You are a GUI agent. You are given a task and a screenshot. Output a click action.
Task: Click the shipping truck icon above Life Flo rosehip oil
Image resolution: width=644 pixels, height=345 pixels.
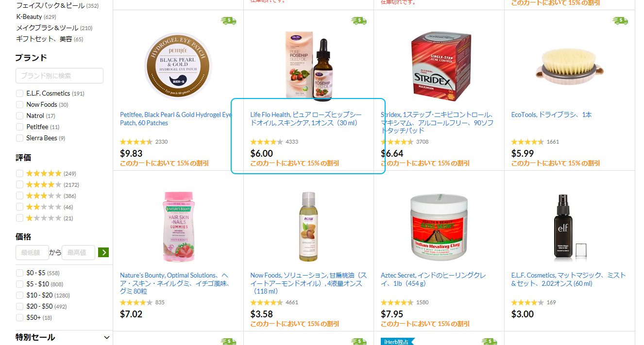[x=359, y=20]
